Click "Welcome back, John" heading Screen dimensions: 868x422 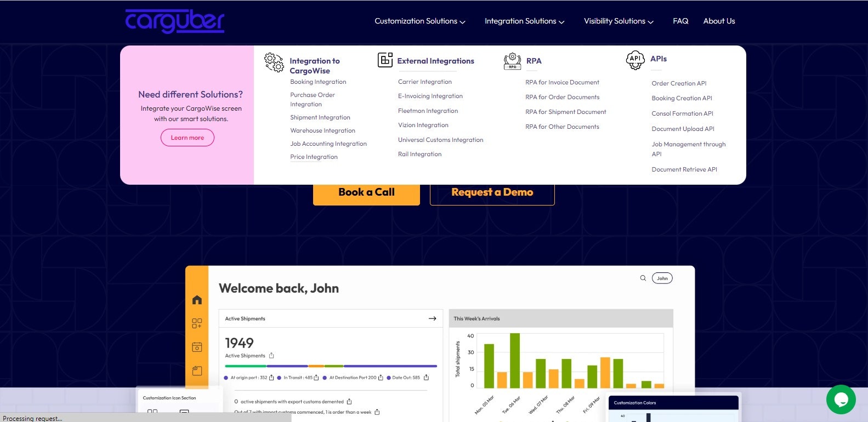pyautogui.click(x=279, y=288)
